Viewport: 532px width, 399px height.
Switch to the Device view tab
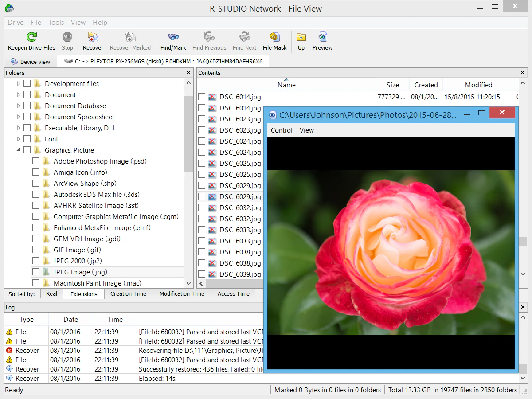30,61
